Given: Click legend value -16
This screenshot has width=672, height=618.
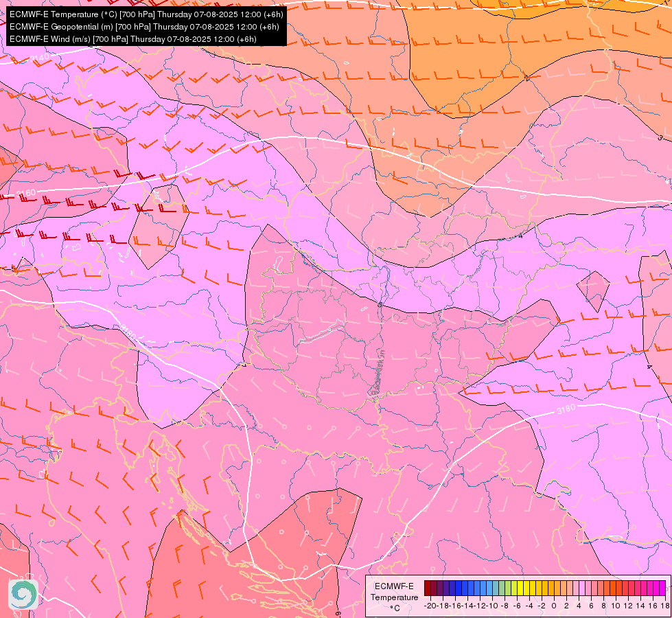Looking at the screenshot, I should pos(455,606).
